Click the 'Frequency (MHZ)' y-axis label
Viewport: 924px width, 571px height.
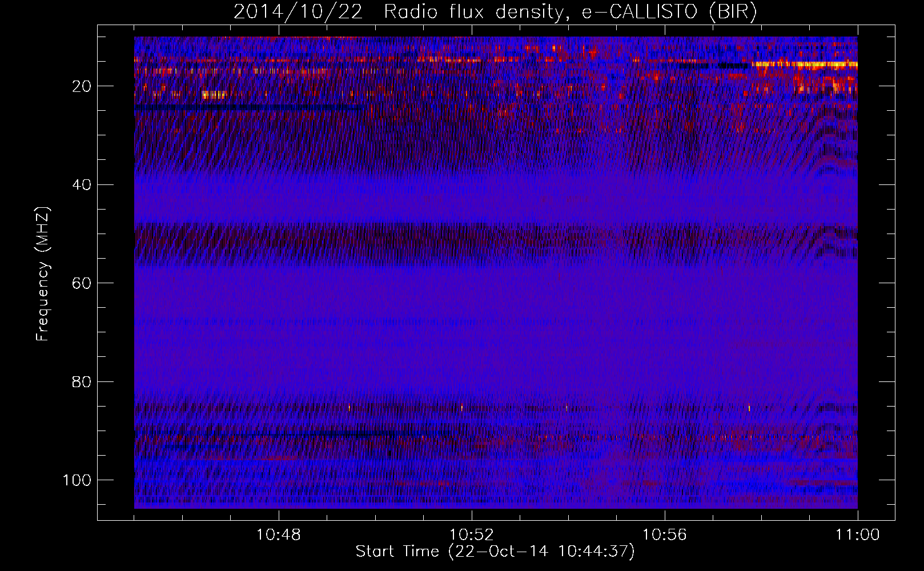click(x=43, y=274)
